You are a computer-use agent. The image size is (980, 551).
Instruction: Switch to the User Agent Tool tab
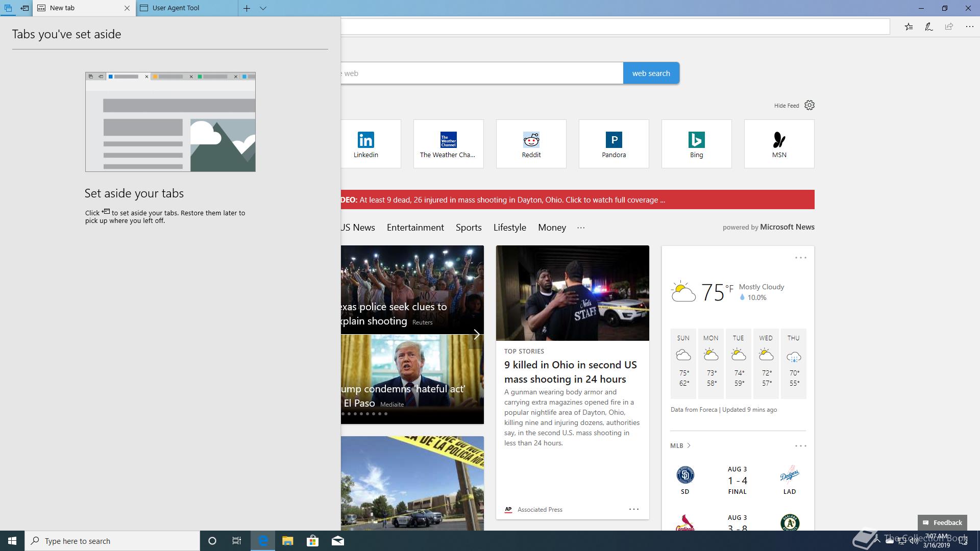(187, 8)
